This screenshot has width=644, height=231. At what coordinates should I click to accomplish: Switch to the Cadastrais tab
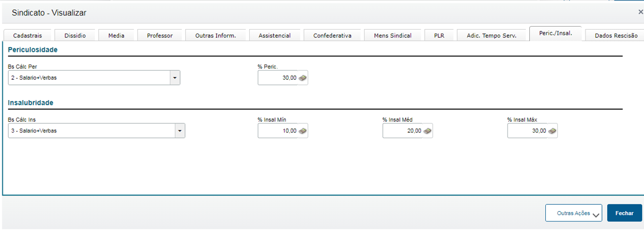point(27,35)
